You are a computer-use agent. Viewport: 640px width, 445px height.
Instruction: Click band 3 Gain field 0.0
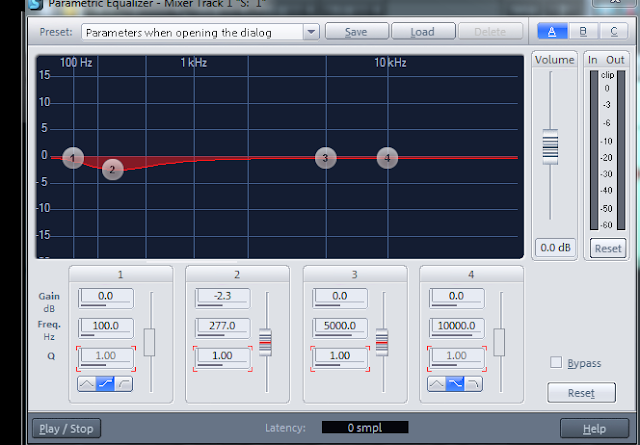(340, 298)
